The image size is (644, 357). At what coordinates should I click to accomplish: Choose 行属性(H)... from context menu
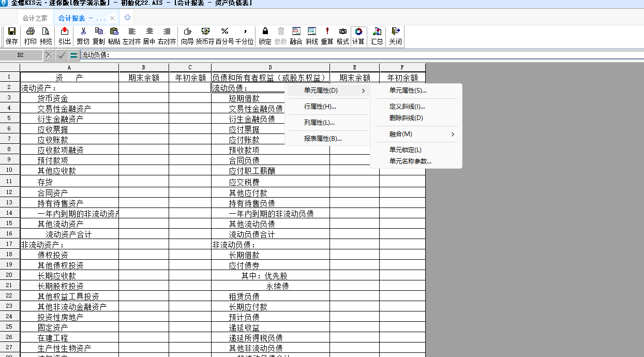coord(320,107)
